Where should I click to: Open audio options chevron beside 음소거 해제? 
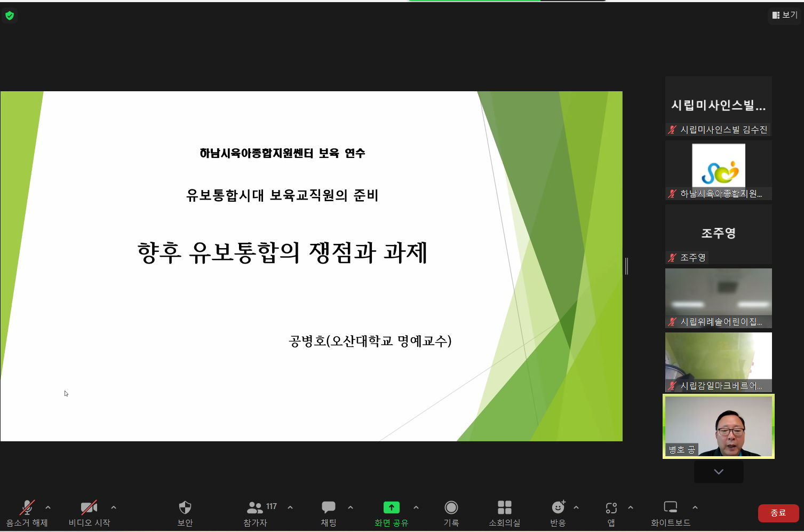click(x=48, y=507)
